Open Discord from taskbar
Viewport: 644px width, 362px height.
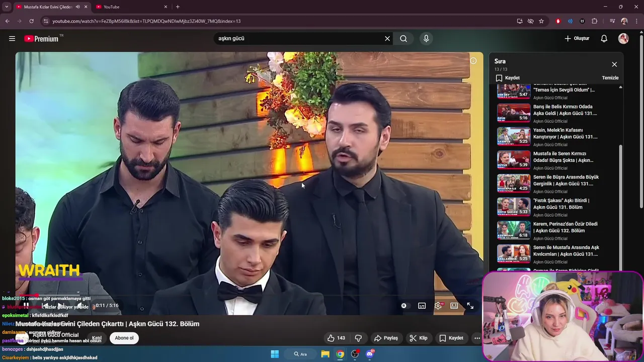point(370,354)
